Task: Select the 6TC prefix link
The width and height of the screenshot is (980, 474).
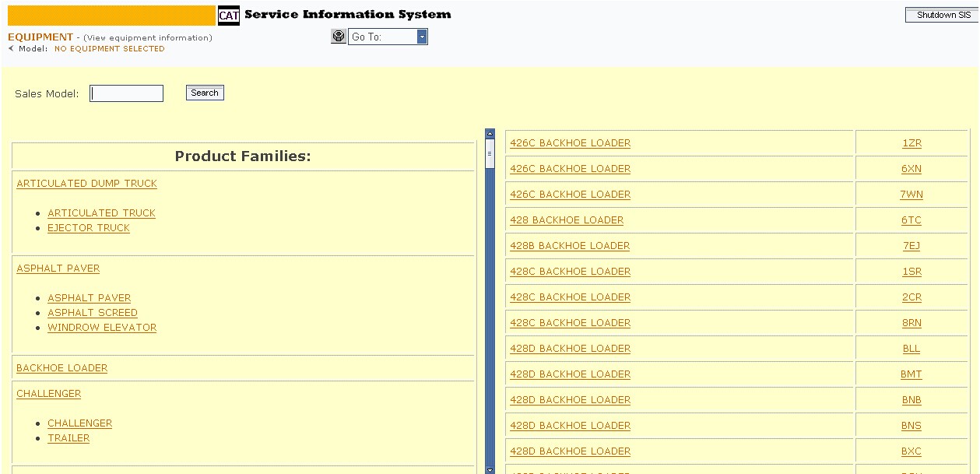Action: pyautogui.click(x=912, y=220)
